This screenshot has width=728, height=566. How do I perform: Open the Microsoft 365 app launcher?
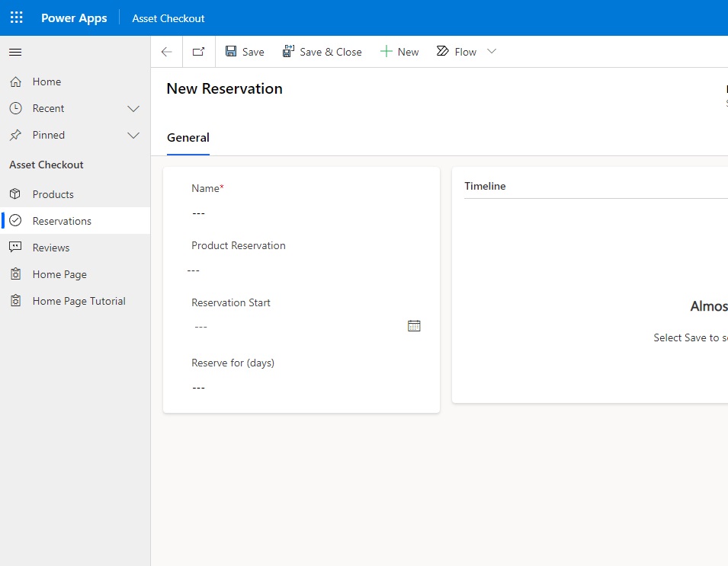coord(16,17)
